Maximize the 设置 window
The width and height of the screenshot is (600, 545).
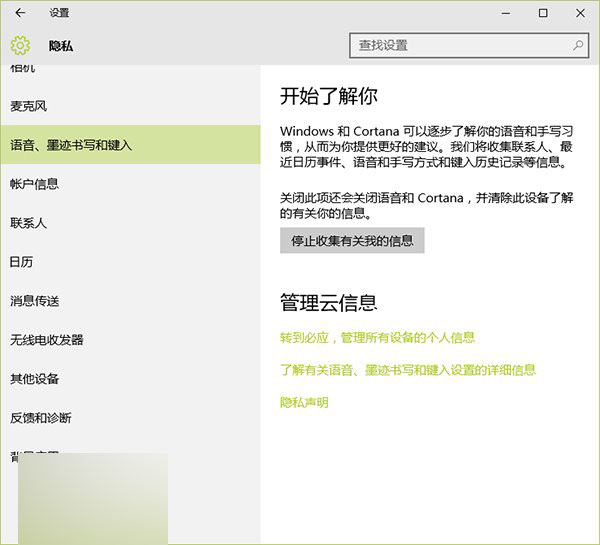pyautogui.click(x=543, y=13)
